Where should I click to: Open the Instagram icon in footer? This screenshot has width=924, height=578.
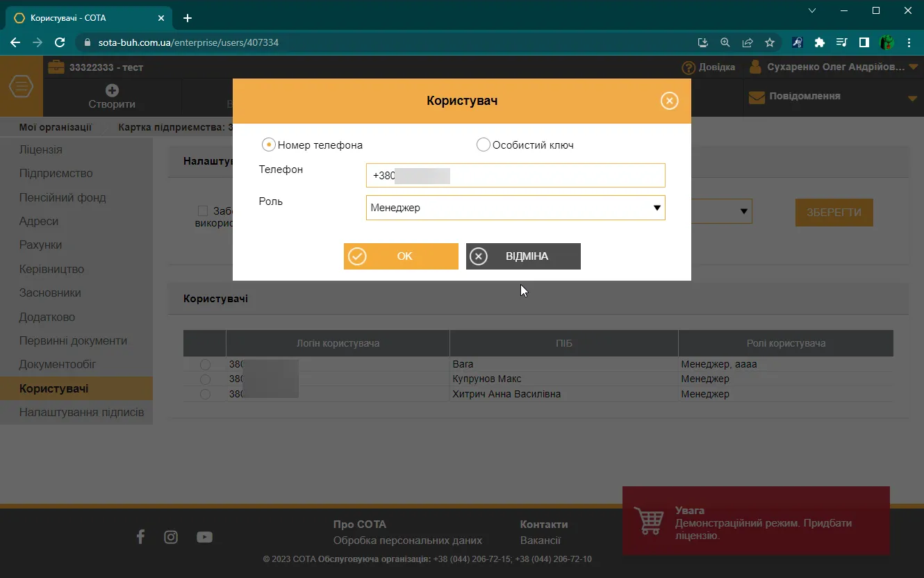(x=171, y=537)
